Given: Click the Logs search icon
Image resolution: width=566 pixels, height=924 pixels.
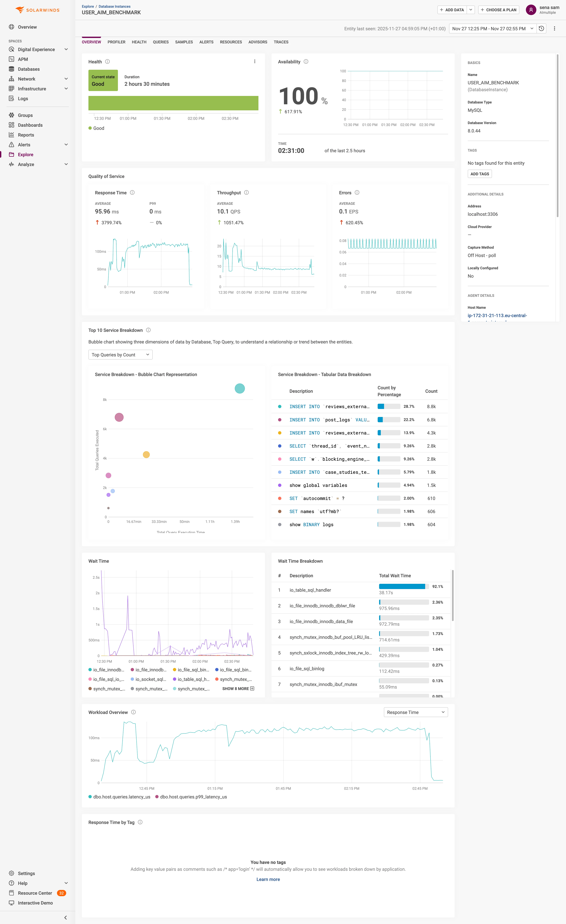Looking at the screenshot, I should point(12,99).
